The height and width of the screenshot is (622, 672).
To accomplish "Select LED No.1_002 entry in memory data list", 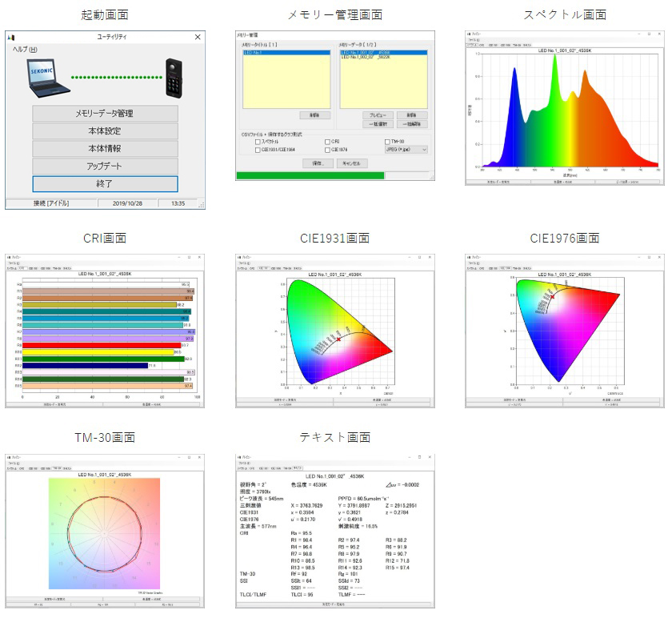I will click(x=366, y=58).
